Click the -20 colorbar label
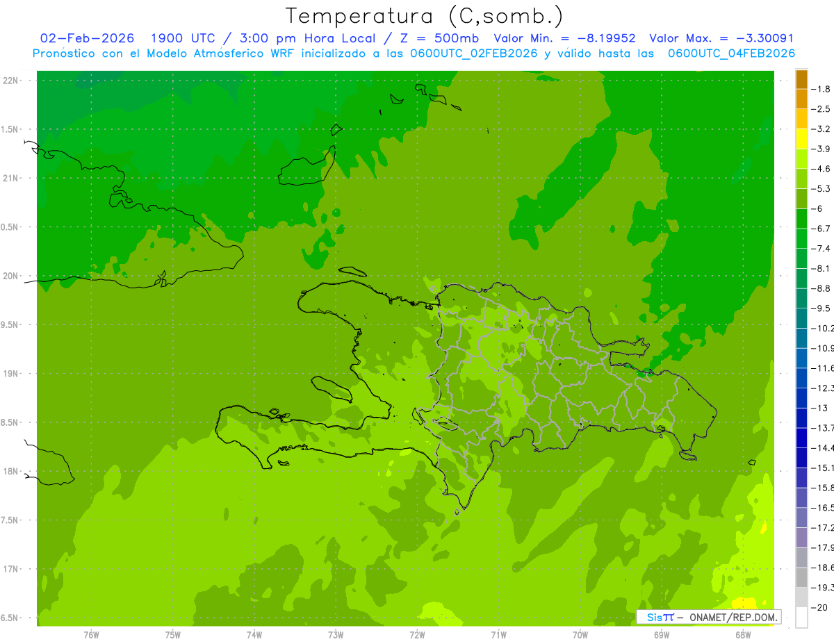Screen dimensions: 834x644 [819, 607]
